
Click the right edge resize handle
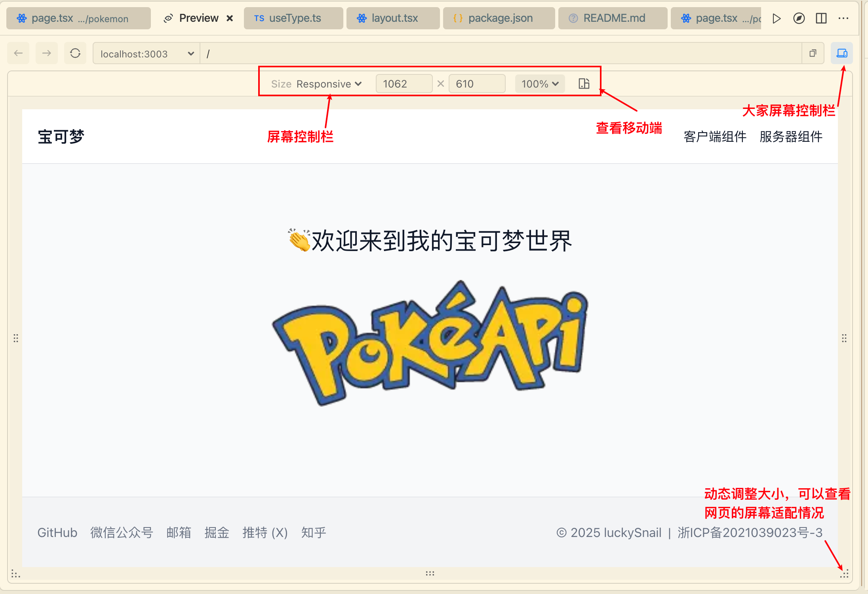[844, 338]
